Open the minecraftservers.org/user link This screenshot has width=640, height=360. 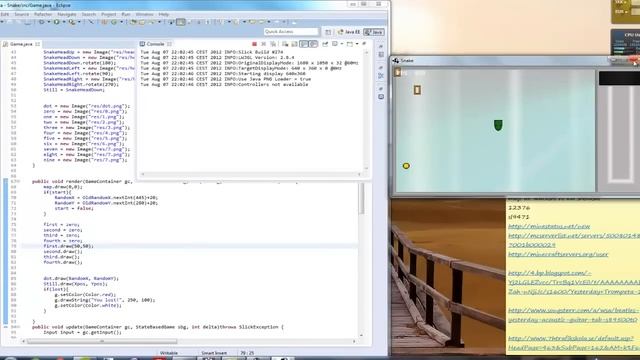pos(558,254)
